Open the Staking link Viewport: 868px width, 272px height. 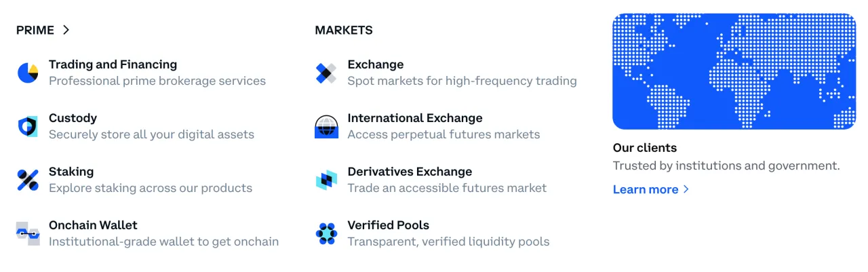pyautogui.click(x=71, y=172)
